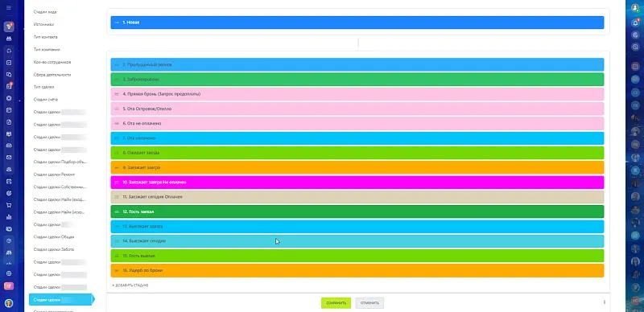Screen dimensions: 644x312
Task: Open Тип сделки in settings list
Action: 44,87
